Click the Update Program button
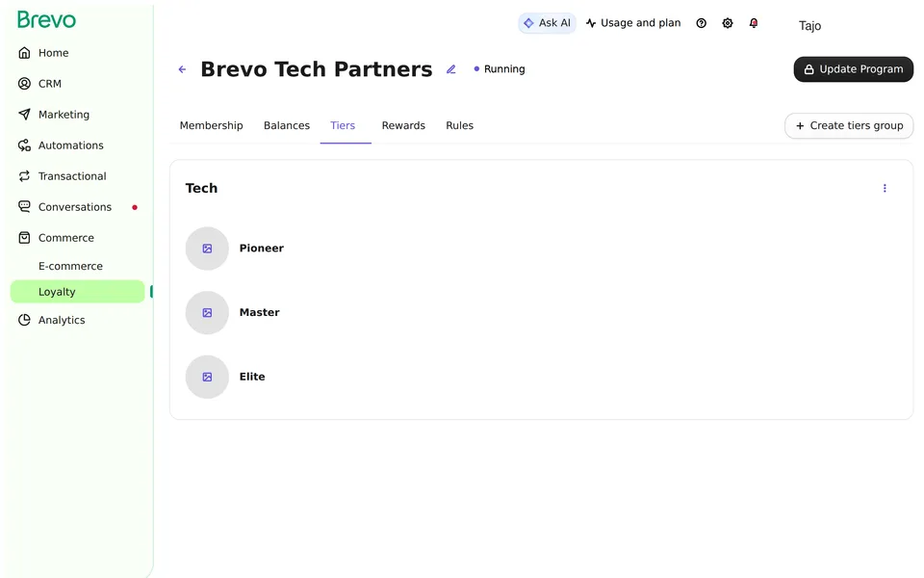The height and width of the screenshot is (578, 924). point(854,69)
